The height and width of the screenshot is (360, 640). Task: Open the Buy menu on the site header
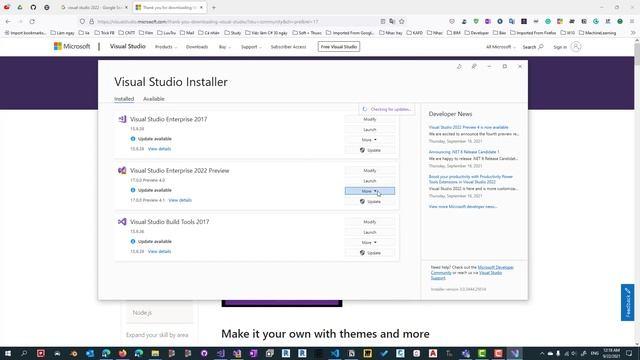pyautogui.click(x=224, y=47)
